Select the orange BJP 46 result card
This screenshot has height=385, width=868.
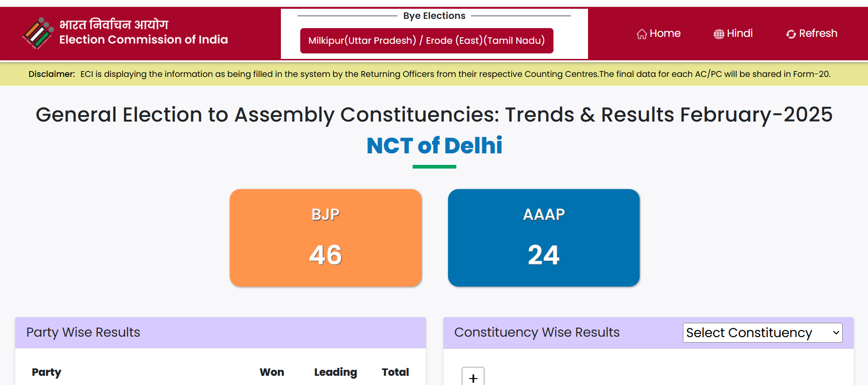[x=326, y=238]
